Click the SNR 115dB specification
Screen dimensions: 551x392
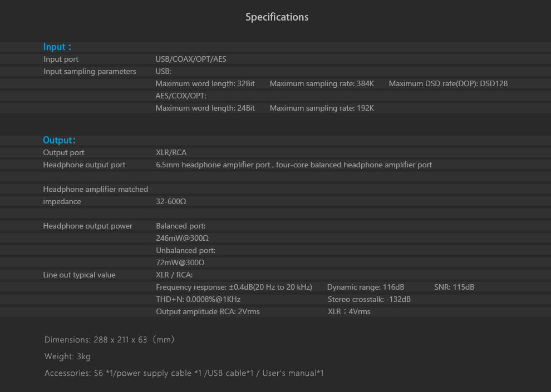pos(454,287)
